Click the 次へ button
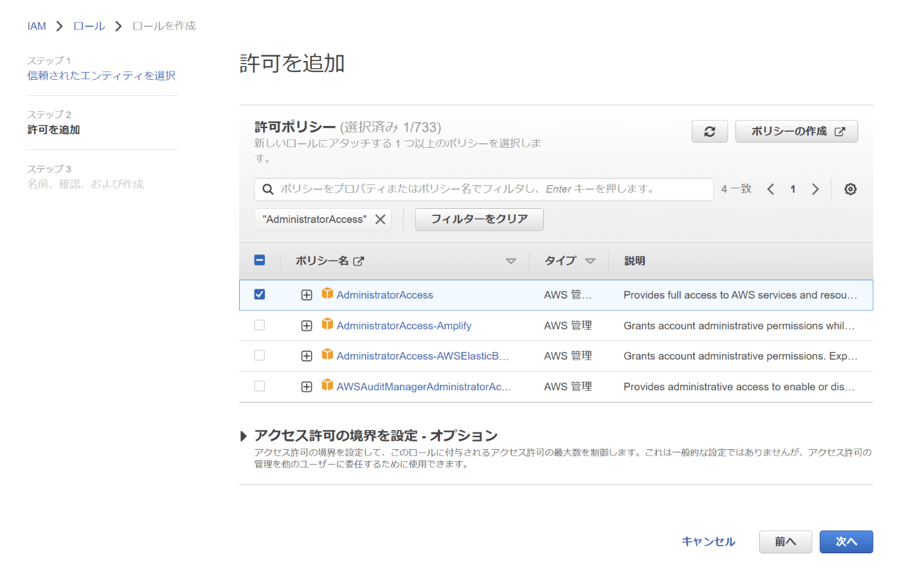900x588 pixels. [846, 542]
